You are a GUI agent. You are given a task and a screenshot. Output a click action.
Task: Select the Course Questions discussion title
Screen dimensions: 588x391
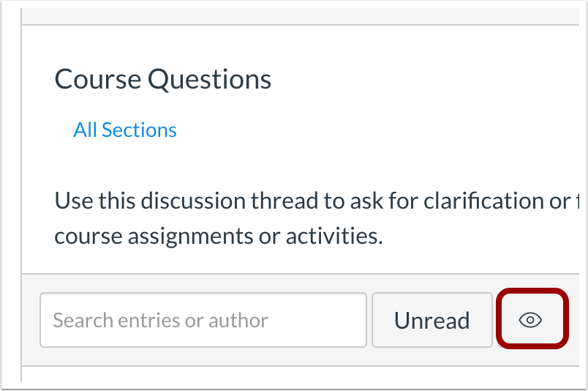point(163,79)
